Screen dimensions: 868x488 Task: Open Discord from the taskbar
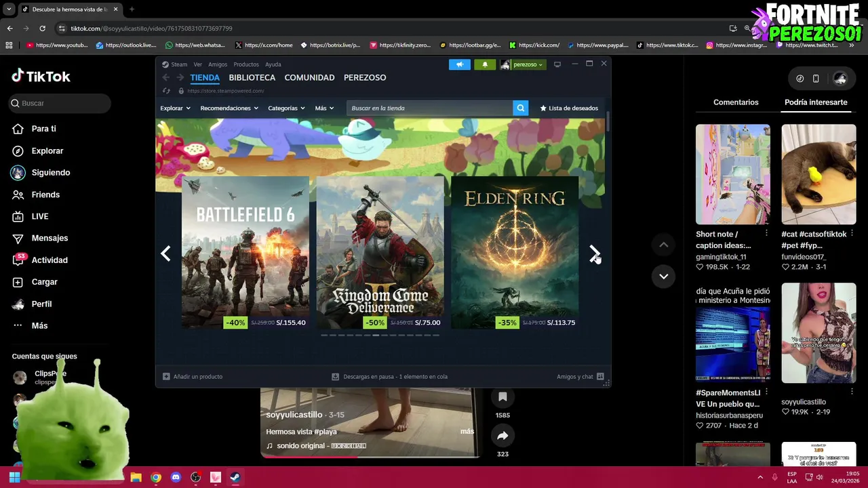tap(176, 477)
